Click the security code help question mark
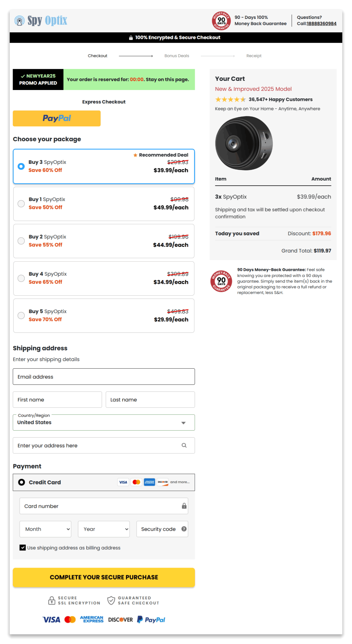 point(184,529)
